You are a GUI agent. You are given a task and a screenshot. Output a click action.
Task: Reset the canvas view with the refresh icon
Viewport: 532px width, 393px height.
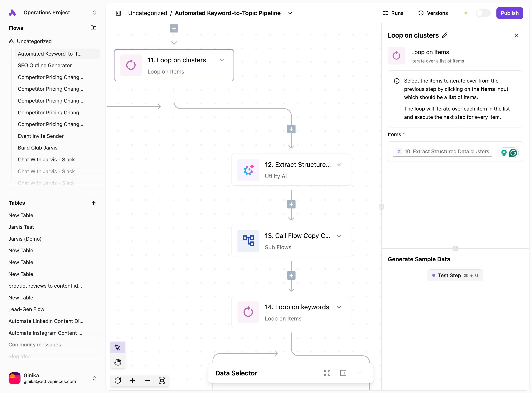click(118, 380)
